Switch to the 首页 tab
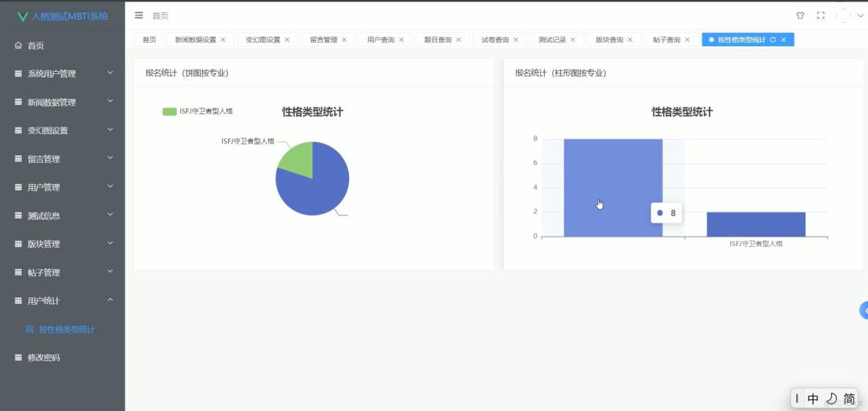868x411 pixels. point(149,40)
